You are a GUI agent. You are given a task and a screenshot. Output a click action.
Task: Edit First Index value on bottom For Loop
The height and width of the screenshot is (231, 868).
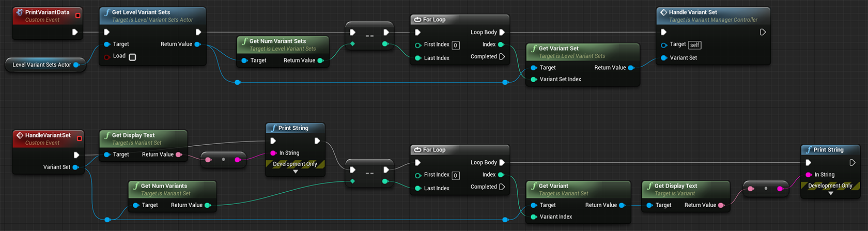coord(455,175)
